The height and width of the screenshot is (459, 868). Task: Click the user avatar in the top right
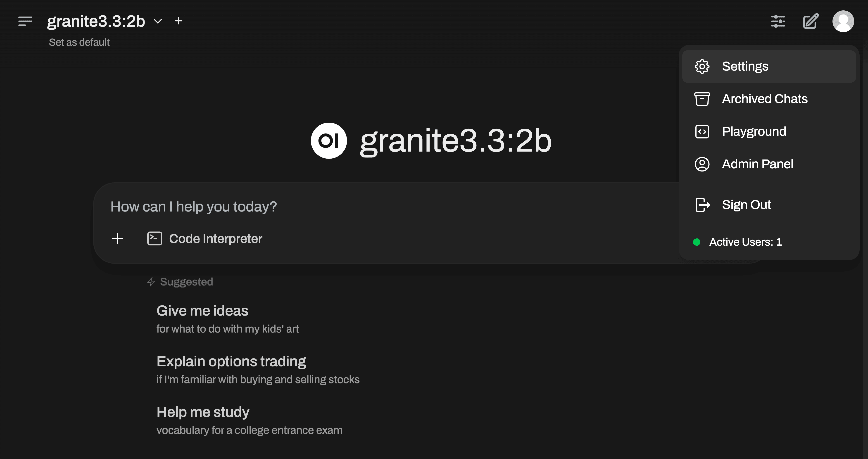point(843,21)
